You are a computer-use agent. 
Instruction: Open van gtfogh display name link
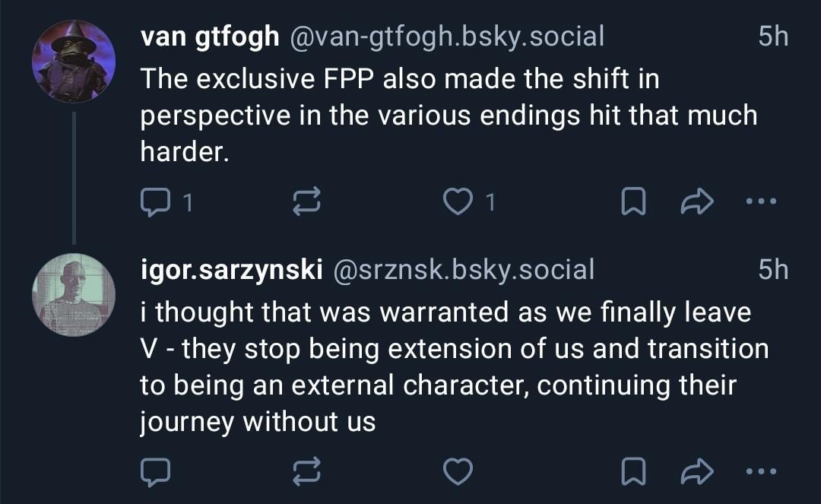[x=210, y=36]
